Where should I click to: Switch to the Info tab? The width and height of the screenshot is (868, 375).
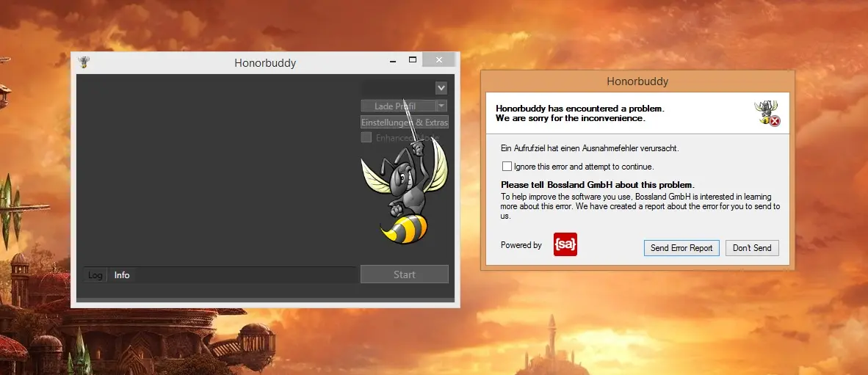(x=122, y=275)
